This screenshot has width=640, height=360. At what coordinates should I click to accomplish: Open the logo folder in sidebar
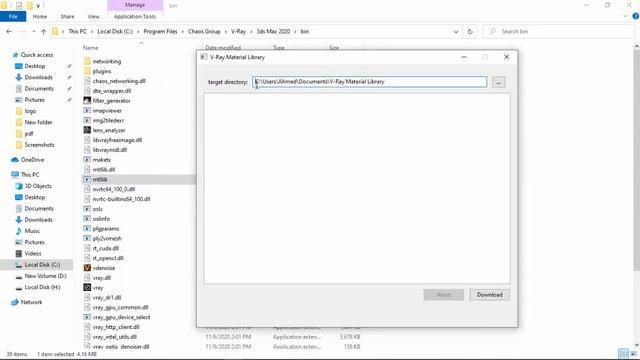click(30, 111)
